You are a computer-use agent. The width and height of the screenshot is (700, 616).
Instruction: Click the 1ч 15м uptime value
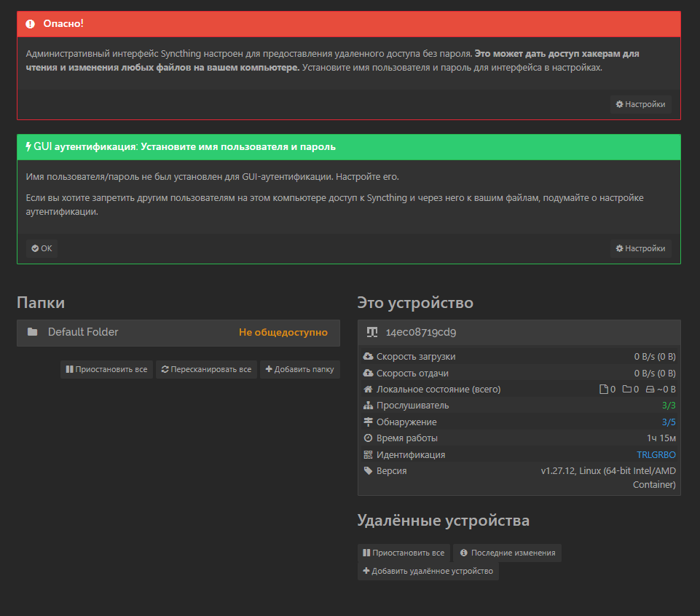(661, 438)
